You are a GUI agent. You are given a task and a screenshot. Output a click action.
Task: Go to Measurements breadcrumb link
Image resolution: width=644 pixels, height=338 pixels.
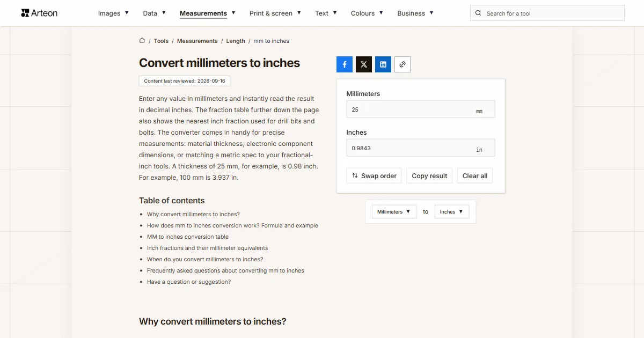(x=197, y=41)
